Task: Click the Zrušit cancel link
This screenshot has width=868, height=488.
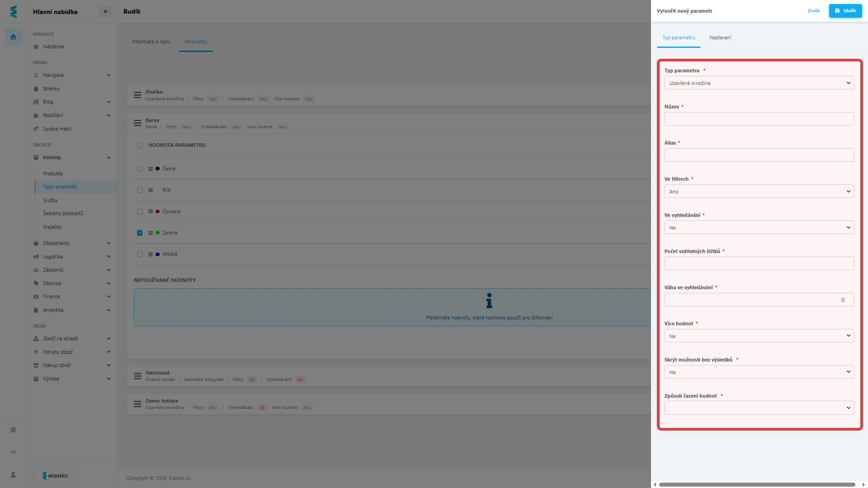Action: [813, 11]
